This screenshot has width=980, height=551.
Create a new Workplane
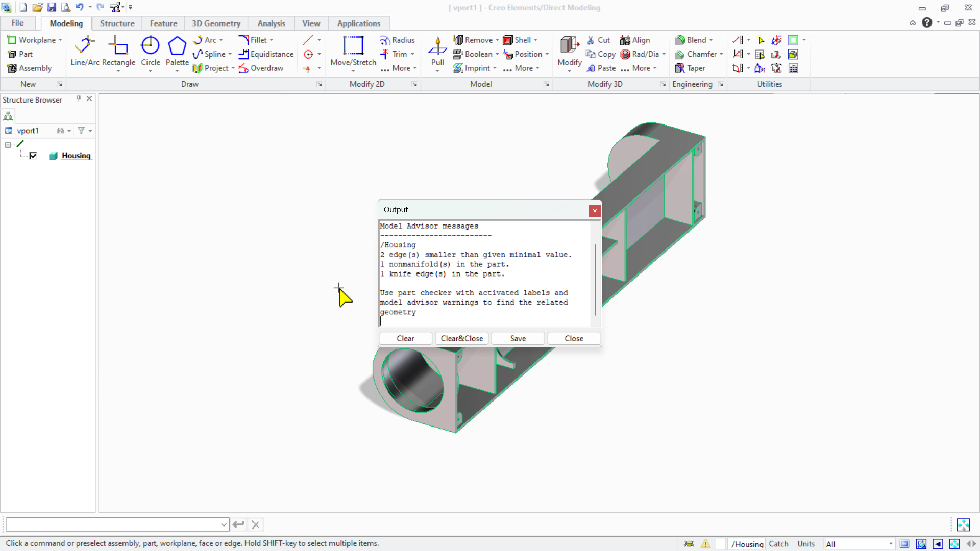click(x=31, y=40)
